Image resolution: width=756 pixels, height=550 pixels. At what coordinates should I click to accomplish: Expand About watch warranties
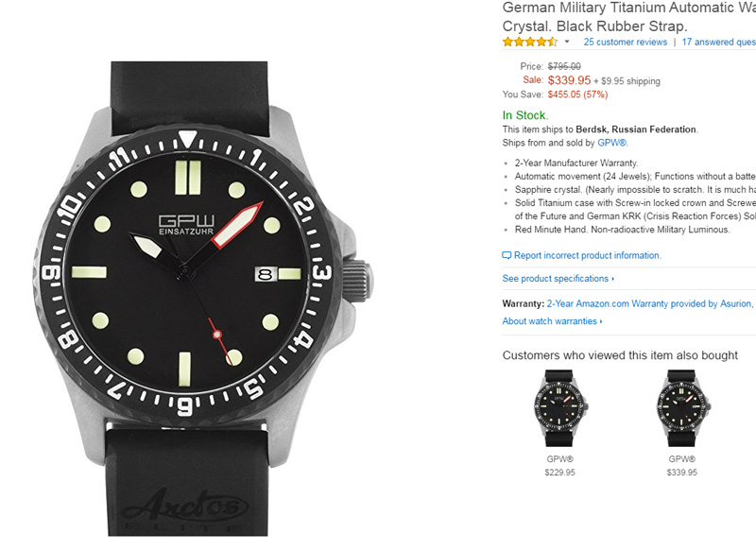pyautogui.click(x=552, y=321)
